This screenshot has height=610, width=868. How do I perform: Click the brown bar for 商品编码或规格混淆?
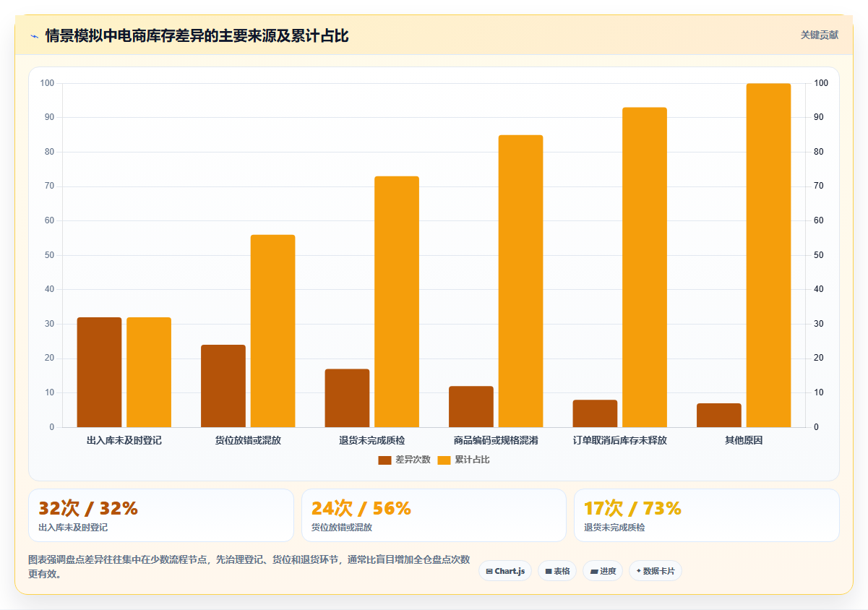471,407
